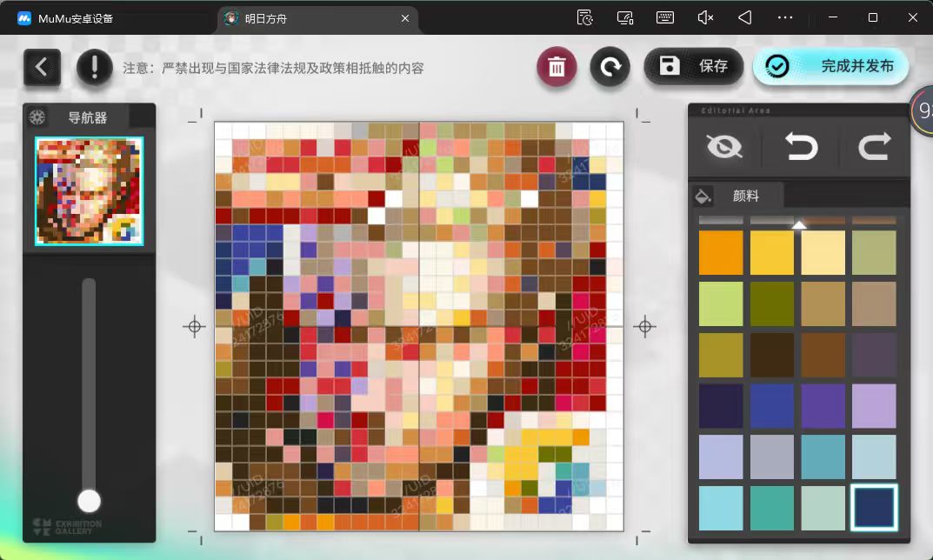Click the canvas right center crosshair marker
This screenshot has width=933, height=560.
coord(644,327)
